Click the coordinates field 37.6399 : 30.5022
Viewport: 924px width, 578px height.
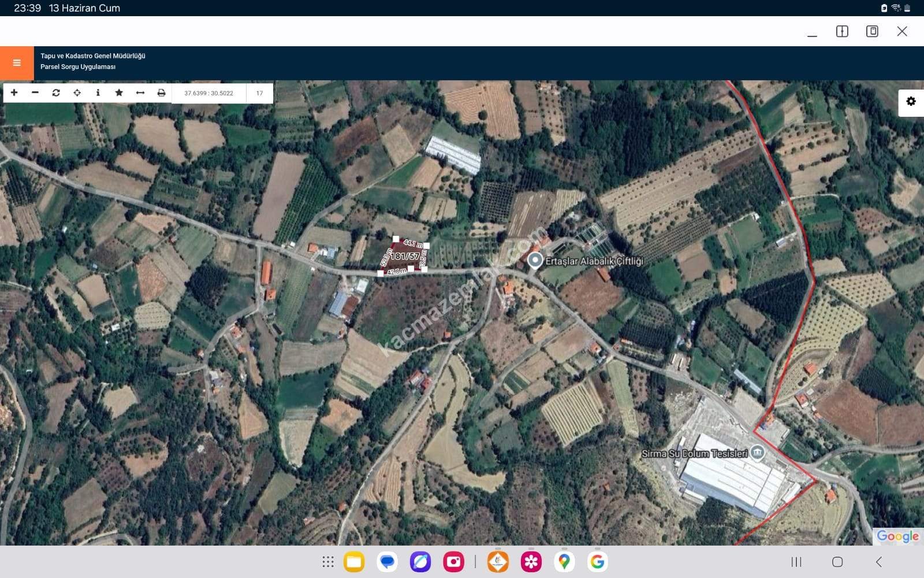click(x=208, y=93)
